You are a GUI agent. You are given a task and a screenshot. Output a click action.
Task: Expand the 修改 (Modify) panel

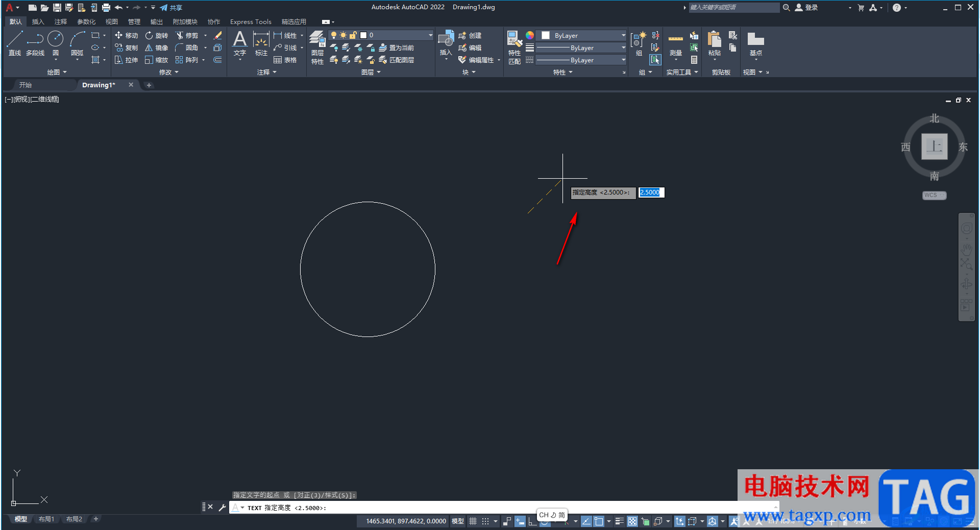[168, 72]
